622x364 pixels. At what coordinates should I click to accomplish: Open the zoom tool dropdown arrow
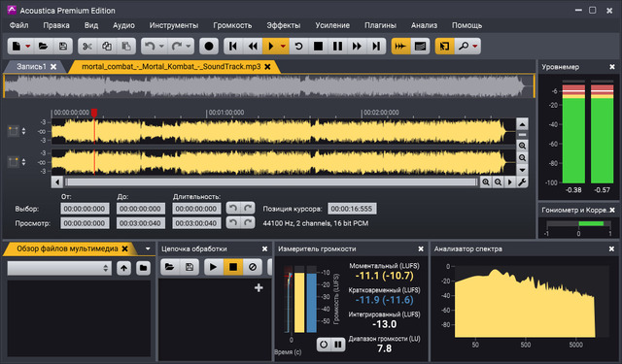(x=475, y=47)
